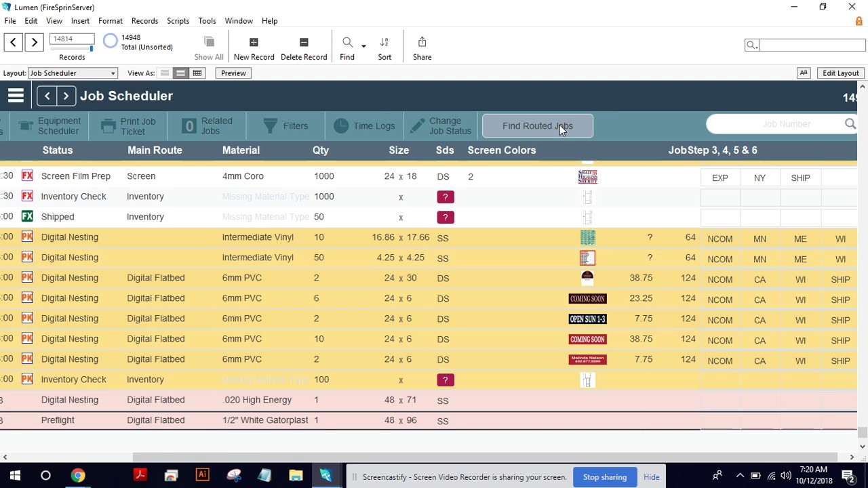Open the Share toolbar option
The height and width of the screenshot is (488, 868).
point(422,49)
